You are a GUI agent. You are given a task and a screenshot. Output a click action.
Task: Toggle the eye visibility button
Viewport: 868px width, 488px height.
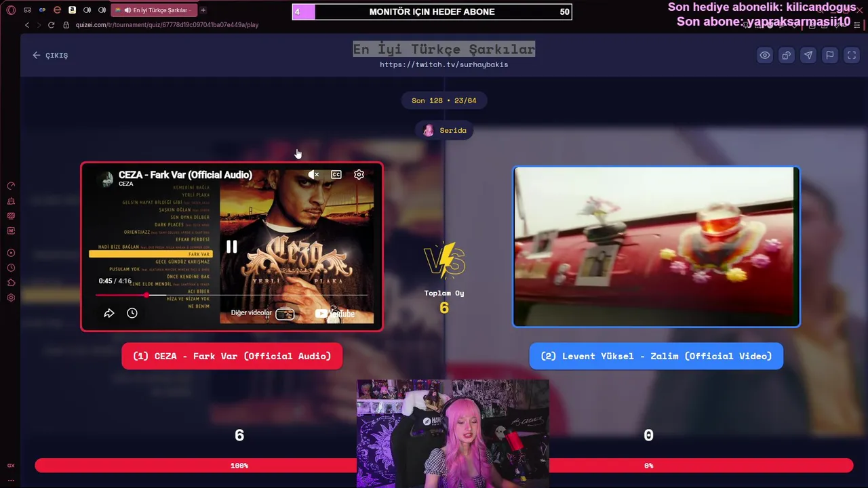[x=764, y=56]
